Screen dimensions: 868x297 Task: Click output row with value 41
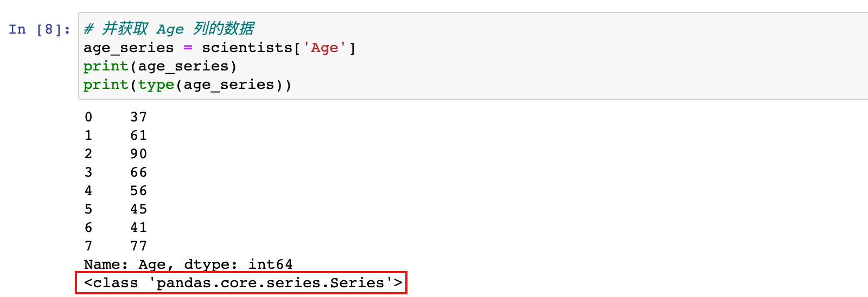click(x=116, y=228)
